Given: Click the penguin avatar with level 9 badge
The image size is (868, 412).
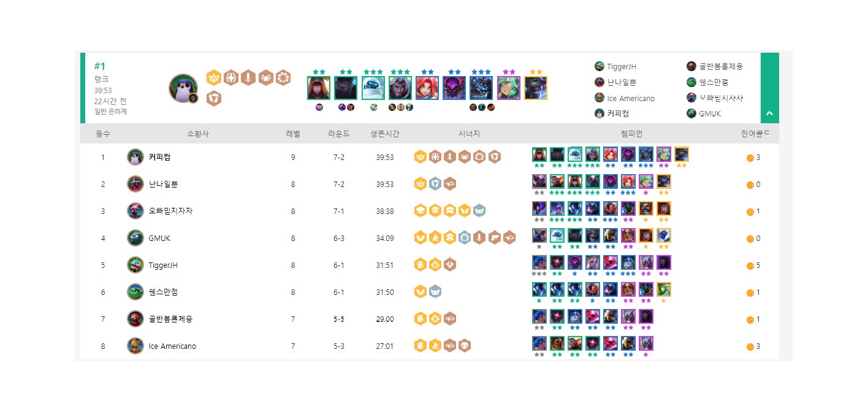Looking at the screenshot, I should (183, 88).
